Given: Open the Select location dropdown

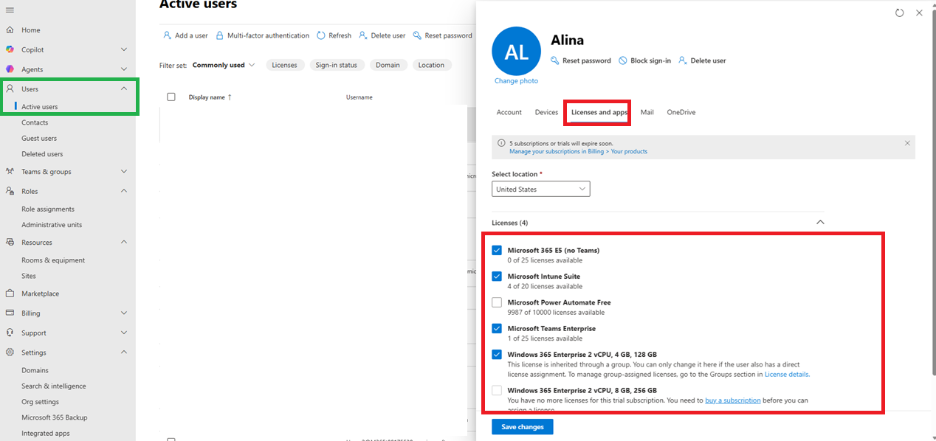Looking at the screenshot, I should point(541,189).
